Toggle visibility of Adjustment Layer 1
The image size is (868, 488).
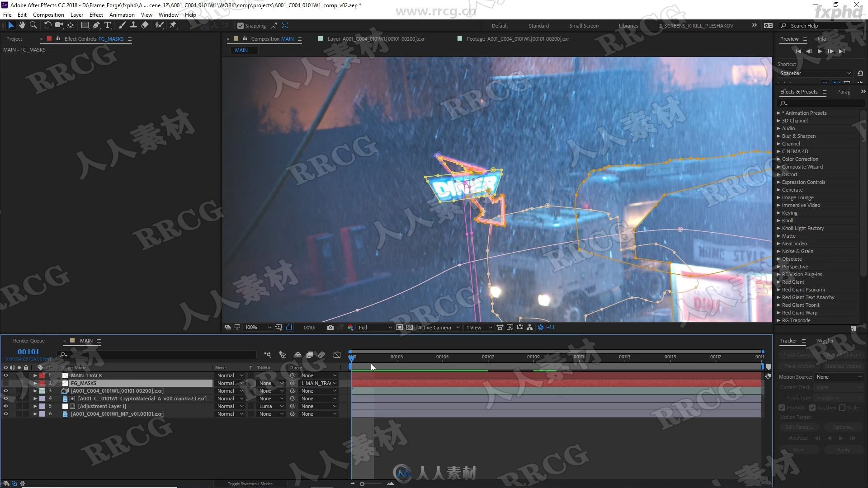point(6,406)
